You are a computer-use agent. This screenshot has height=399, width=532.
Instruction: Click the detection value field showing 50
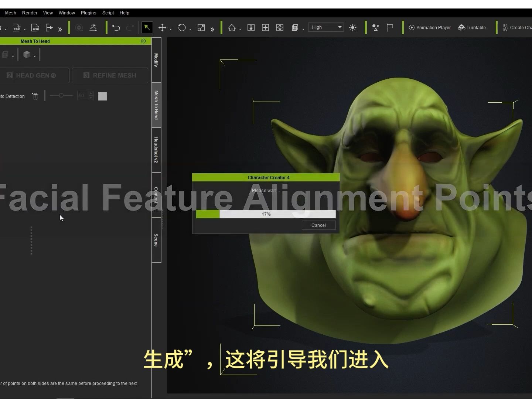[82, 96]
